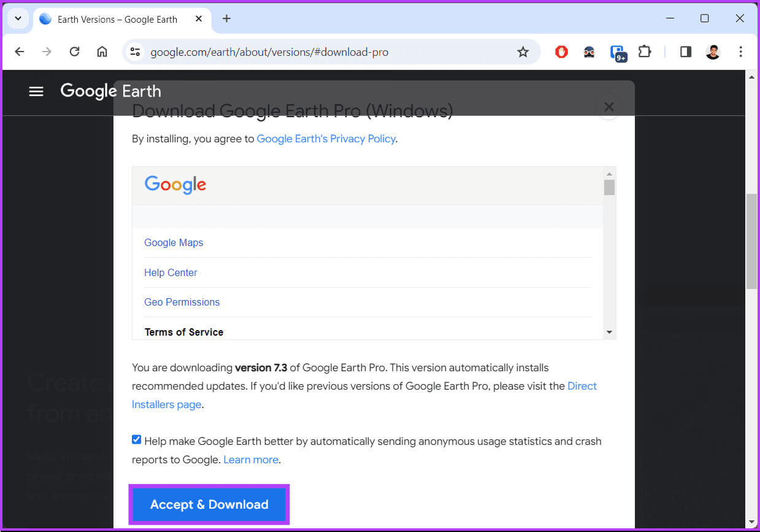Open the Help Center link
This screenshot has width=760, height=532.
pos(171,272)
